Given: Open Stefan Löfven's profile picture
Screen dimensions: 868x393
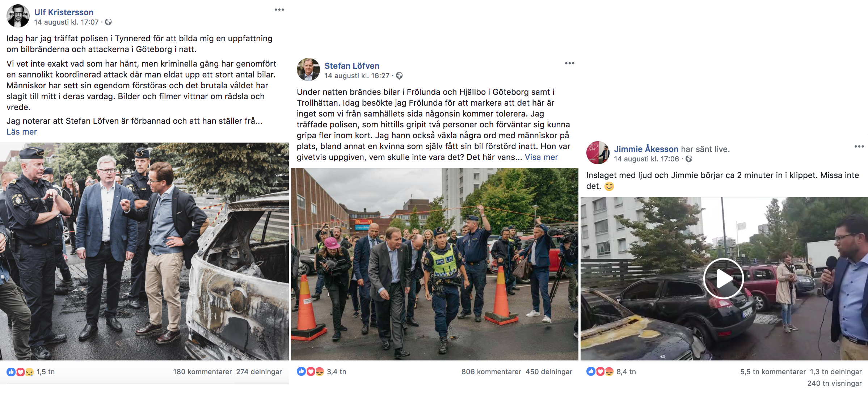Looking at the screenshot, I should (x=308, y=69).
